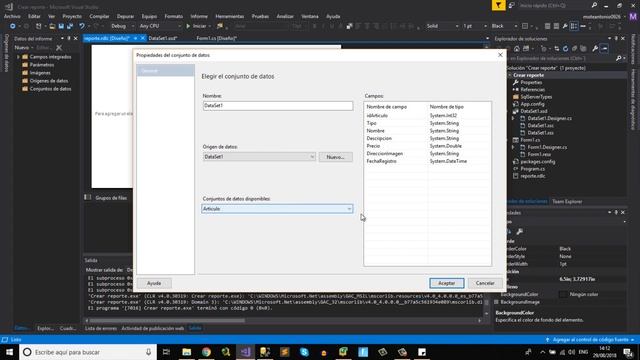This screenshot has height=360, width=640.
Task: Select Program.cs in Solution Explorer
Action: coord(532,169)
